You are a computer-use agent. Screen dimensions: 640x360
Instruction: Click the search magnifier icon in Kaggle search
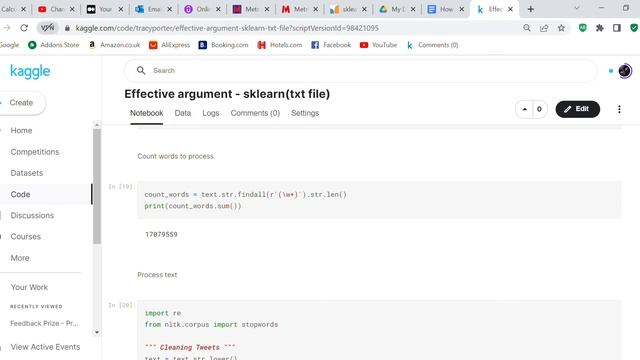coord(141,71)
